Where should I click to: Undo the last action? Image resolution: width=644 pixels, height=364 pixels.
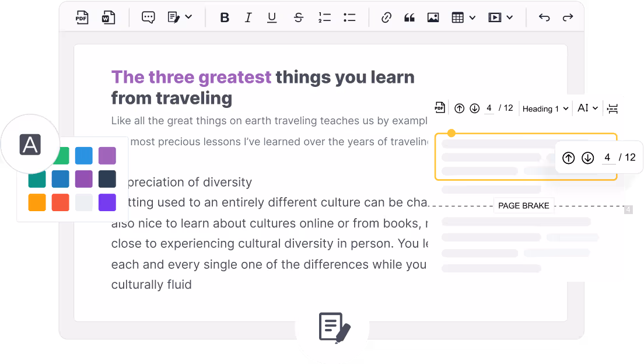pos(544,17)
